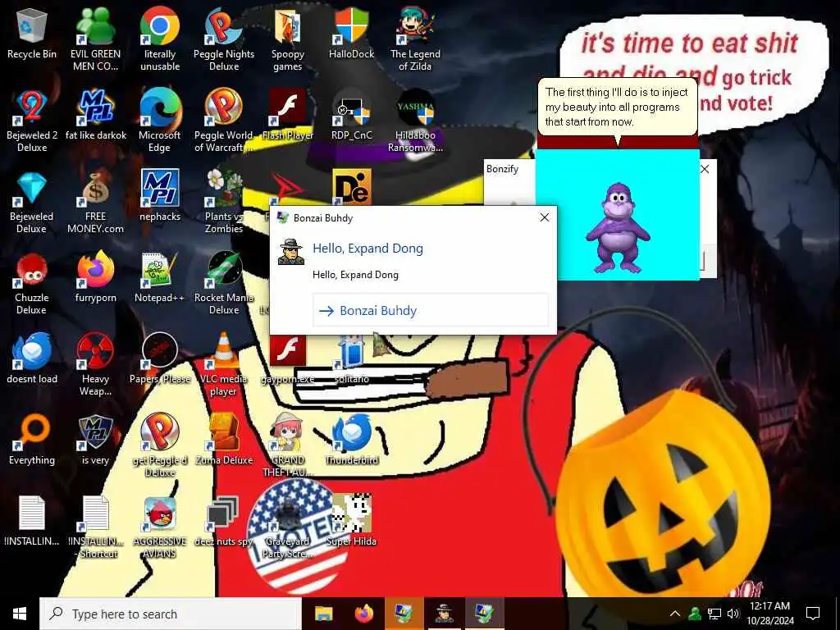Launch AGGRESSIVE AVIANS shortcut
The height and width of the screenshot is (630, 840).
[160, 527]
